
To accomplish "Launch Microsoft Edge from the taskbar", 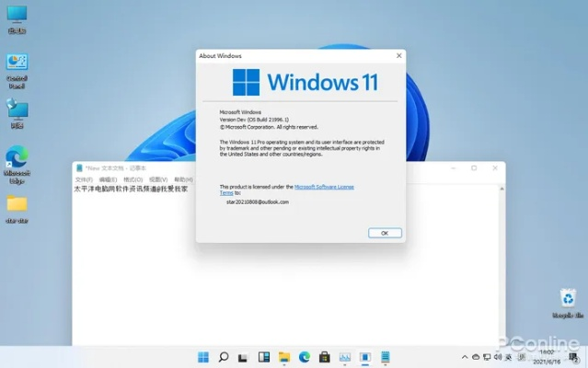I will point(305,357).
